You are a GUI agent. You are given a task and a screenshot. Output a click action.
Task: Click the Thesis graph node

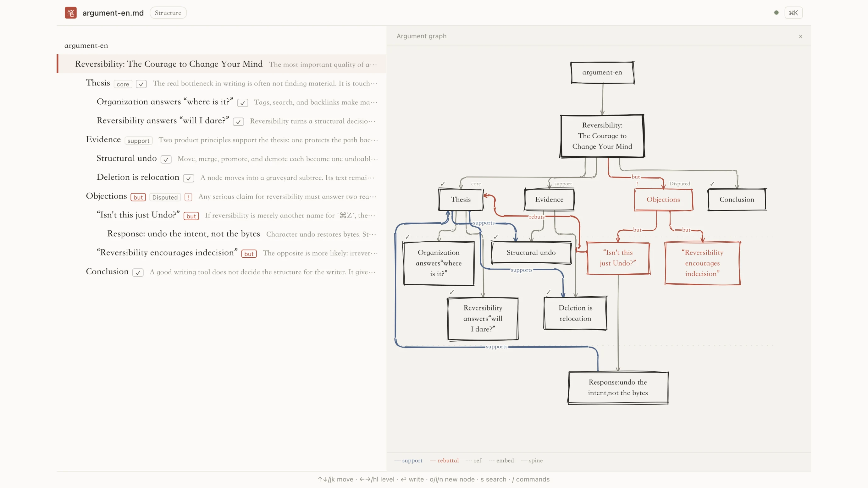tap(461, 199)
